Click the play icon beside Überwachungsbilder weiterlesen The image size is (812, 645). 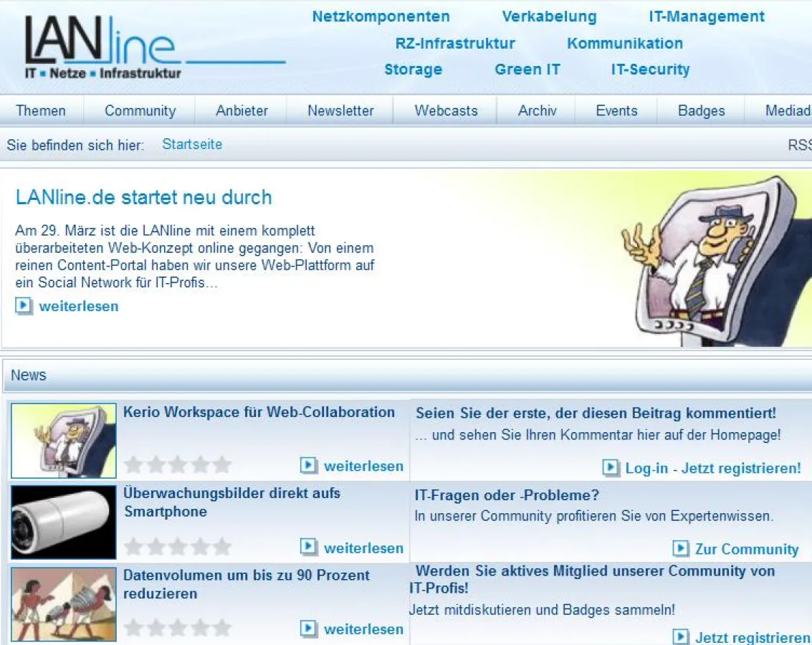point(308,547)
